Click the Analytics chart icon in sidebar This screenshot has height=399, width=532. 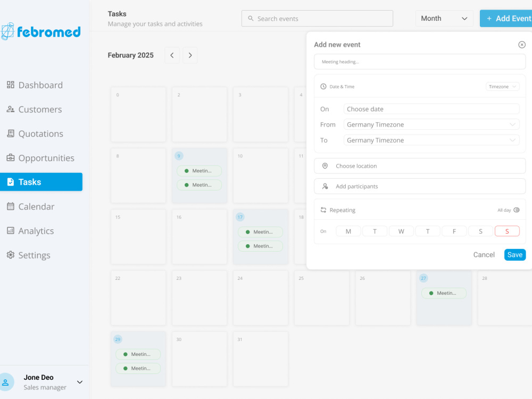tap(11, 231)
